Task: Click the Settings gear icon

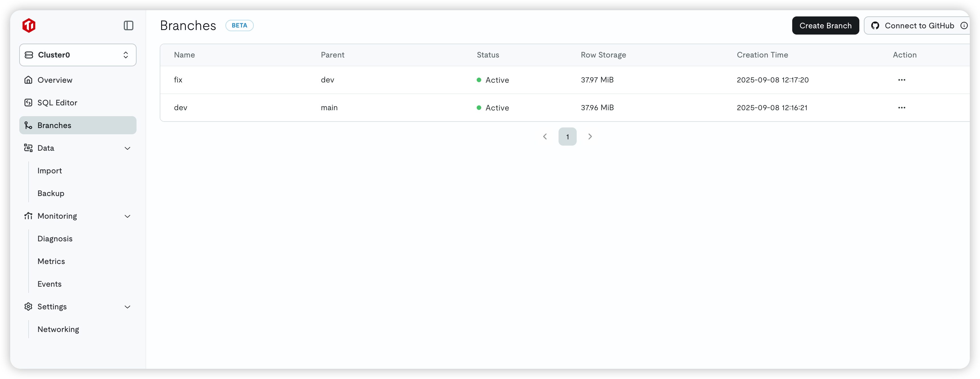Action: pos(28,307)
